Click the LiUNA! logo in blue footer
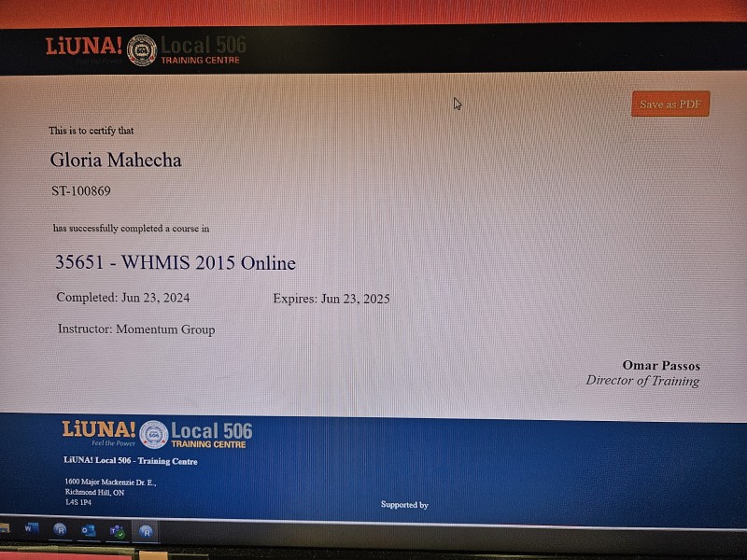747x560 pixels. pyautogui.click(x=99, y=429)
